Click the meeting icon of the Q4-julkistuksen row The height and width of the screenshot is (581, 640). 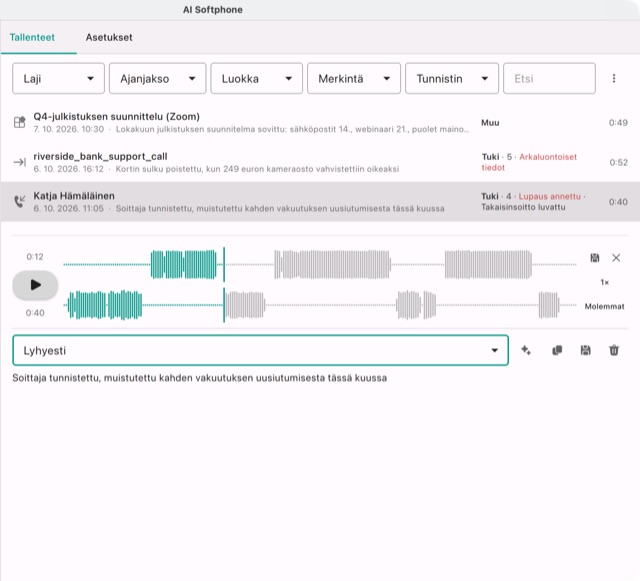tap(20, 122)
